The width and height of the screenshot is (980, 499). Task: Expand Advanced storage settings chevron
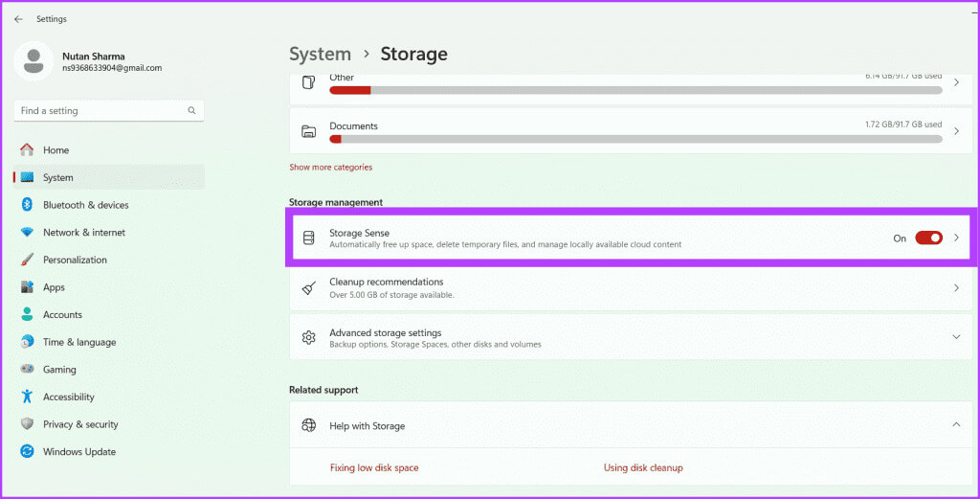click(x=956, y=337)
